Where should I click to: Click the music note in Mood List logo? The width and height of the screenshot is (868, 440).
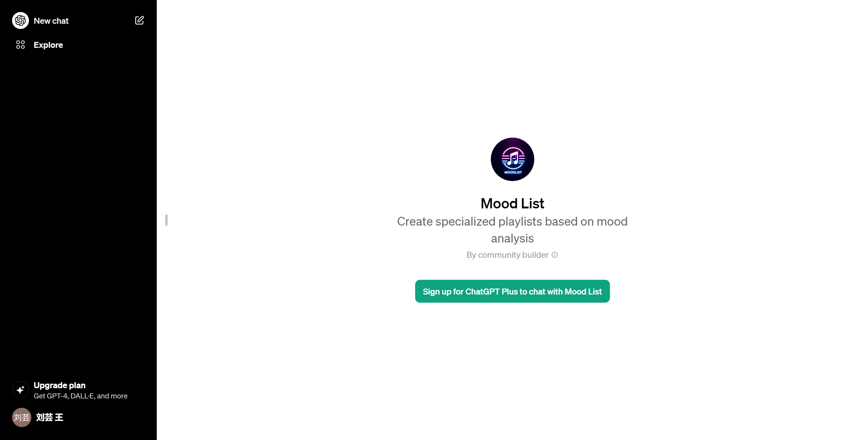tap(513, 158)
